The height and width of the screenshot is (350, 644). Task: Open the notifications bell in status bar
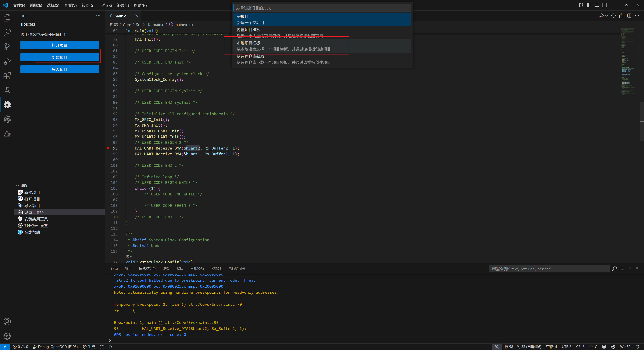pyautogui.click(x=637, y=347)
